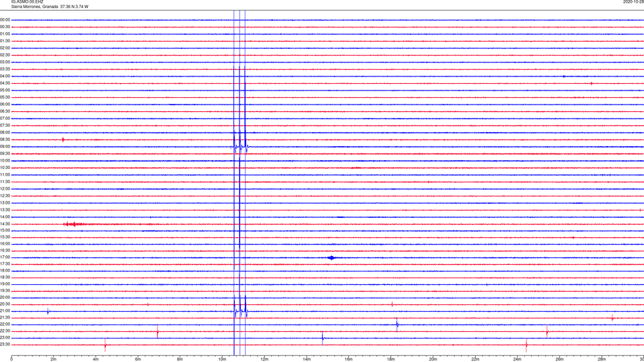Click the 4m axis tick label
Screen dimensions: 644x362
coord(96,359)
